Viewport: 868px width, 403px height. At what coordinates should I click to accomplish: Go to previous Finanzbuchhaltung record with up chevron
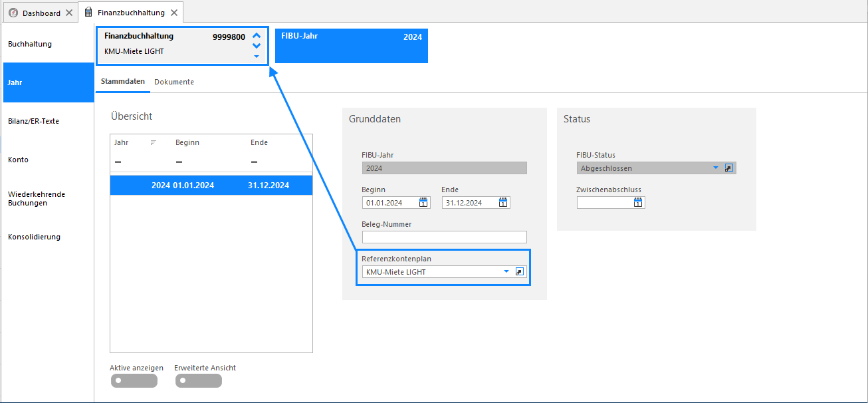[x=257, y=36]
